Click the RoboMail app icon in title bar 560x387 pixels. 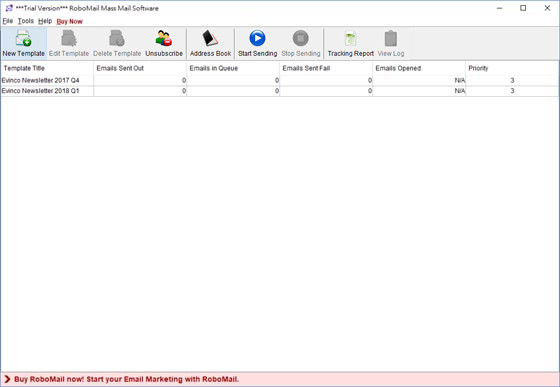pyautogui.click(x=9, y=8)
